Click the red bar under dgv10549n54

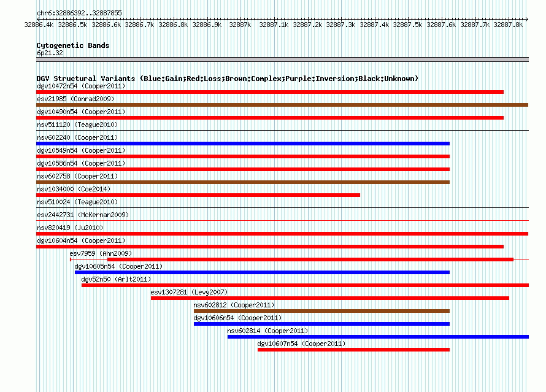pyautogui.click(x=243, y=156)
